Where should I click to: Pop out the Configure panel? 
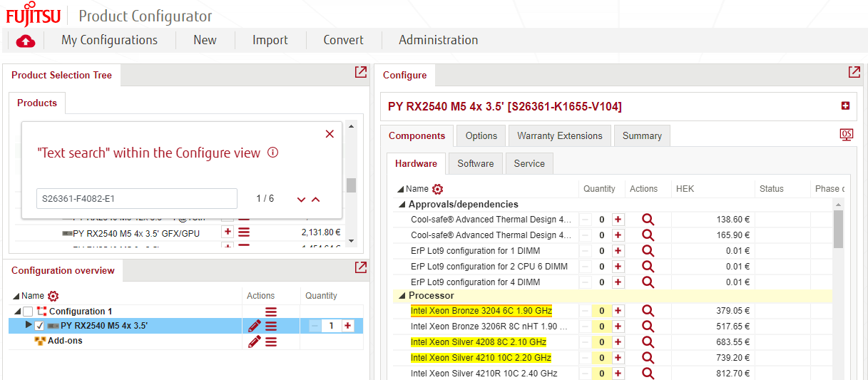(x=854, y=72)
